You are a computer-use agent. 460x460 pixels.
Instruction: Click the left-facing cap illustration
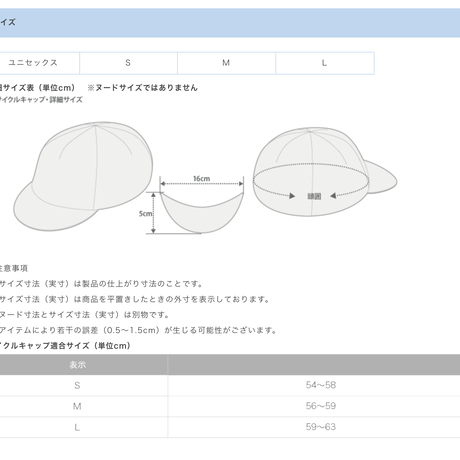(83, 176)
